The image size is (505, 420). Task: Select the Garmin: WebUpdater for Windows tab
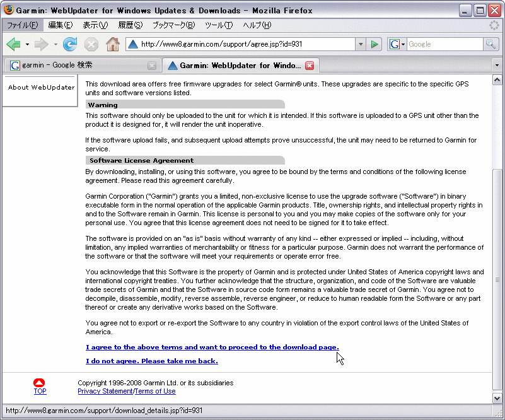click(x=241, y=66)
